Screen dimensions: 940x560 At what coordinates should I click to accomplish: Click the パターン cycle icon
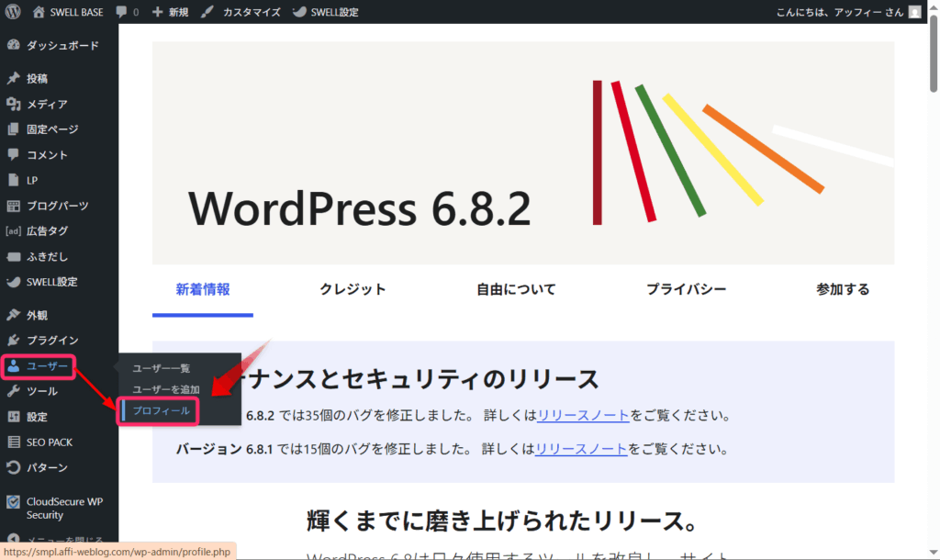[x=13, y=467]
